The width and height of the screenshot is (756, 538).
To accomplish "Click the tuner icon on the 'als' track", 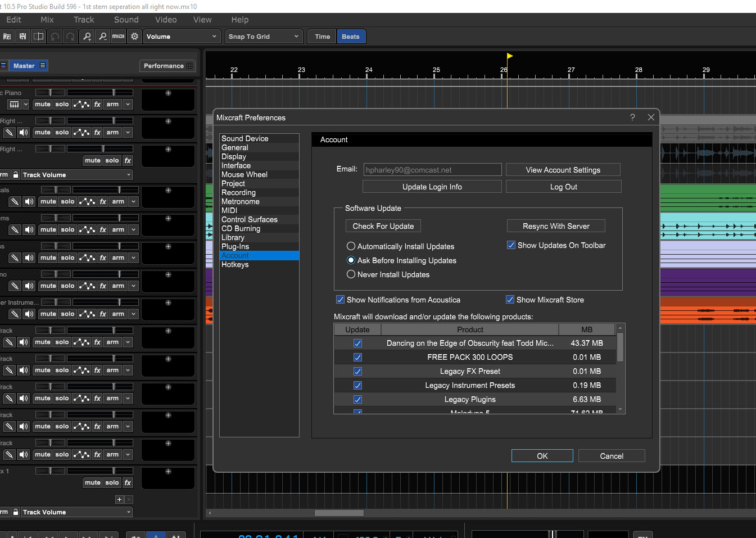I will click(x=15, y=202).
